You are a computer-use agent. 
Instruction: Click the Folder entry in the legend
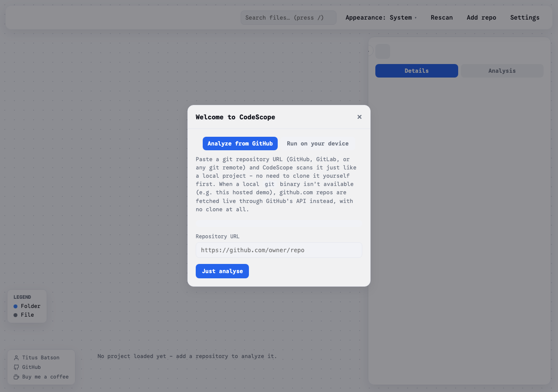27,306
